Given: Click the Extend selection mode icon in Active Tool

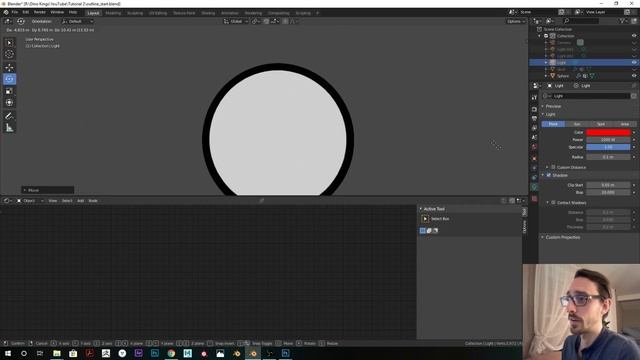Looking at the screenshot, I should pyautogui.click(x=429, y=231).
